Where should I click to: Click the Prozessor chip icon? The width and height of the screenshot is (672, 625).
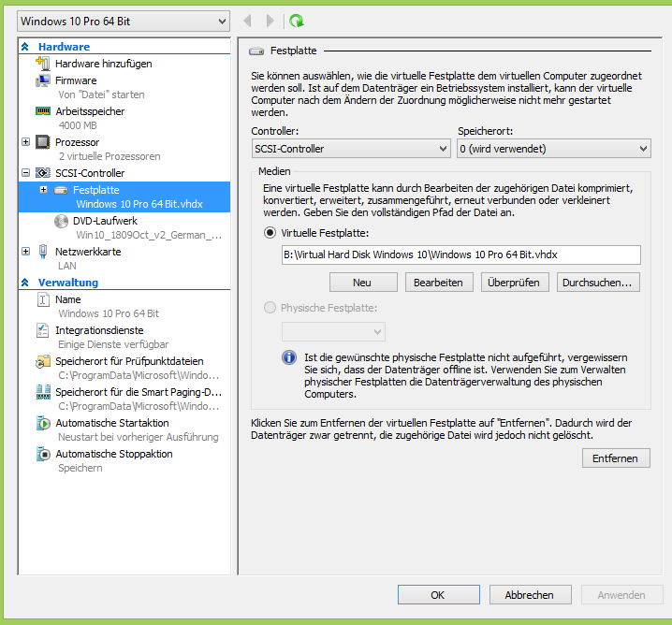[x=43, y=142]
